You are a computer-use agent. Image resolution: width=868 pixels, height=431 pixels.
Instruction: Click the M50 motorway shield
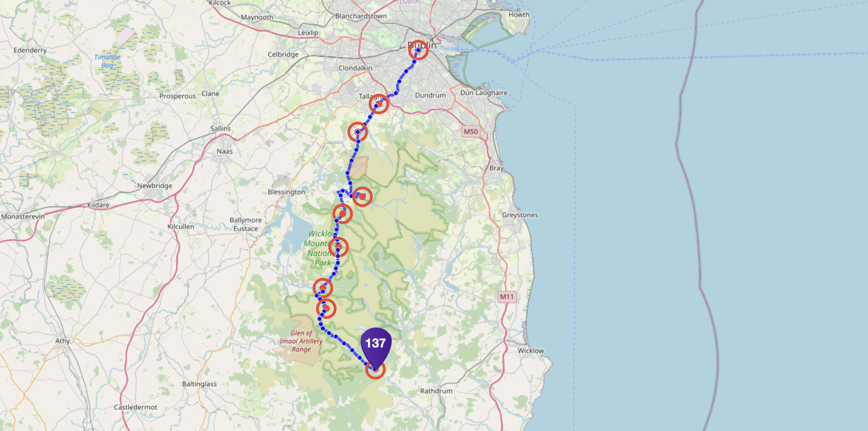click(471, 132)
